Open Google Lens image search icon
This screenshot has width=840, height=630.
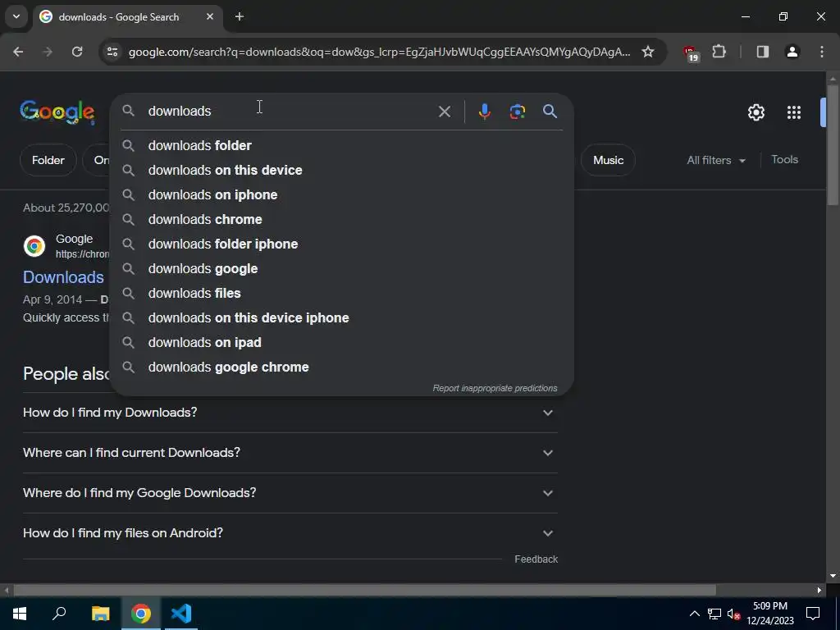517,112
